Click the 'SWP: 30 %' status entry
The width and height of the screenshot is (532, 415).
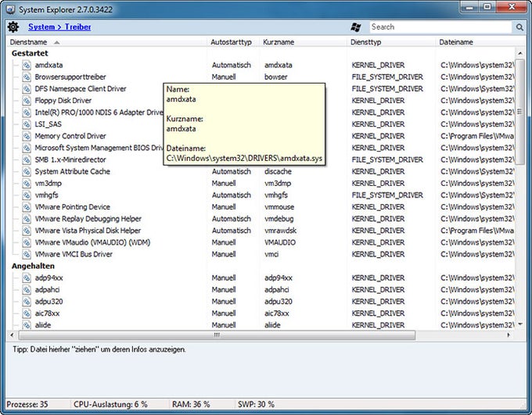point(256,405)
